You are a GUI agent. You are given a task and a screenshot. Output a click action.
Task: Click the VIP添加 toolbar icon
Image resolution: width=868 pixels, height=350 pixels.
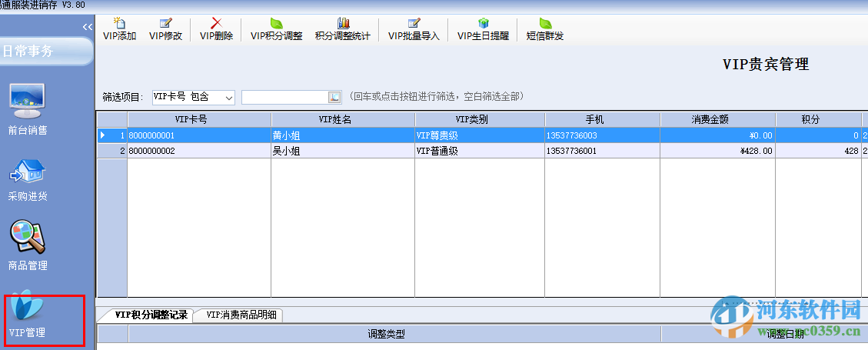coord(120,29)
